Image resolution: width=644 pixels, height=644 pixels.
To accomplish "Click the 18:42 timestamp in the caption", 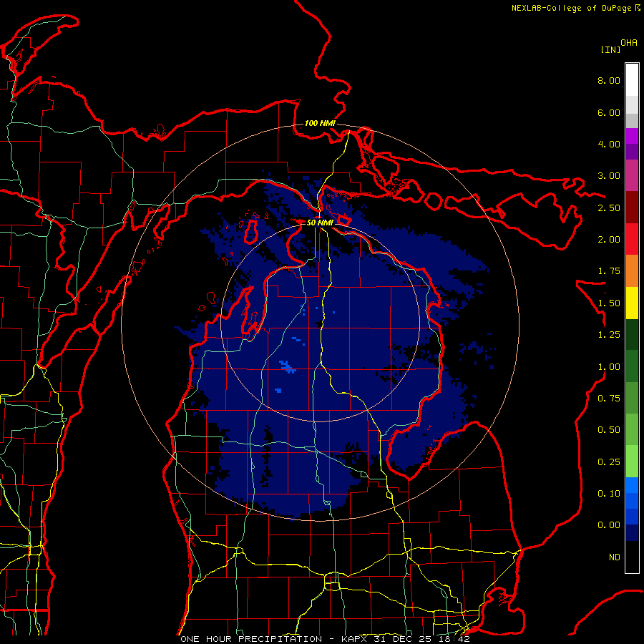I will pos(454,639).
